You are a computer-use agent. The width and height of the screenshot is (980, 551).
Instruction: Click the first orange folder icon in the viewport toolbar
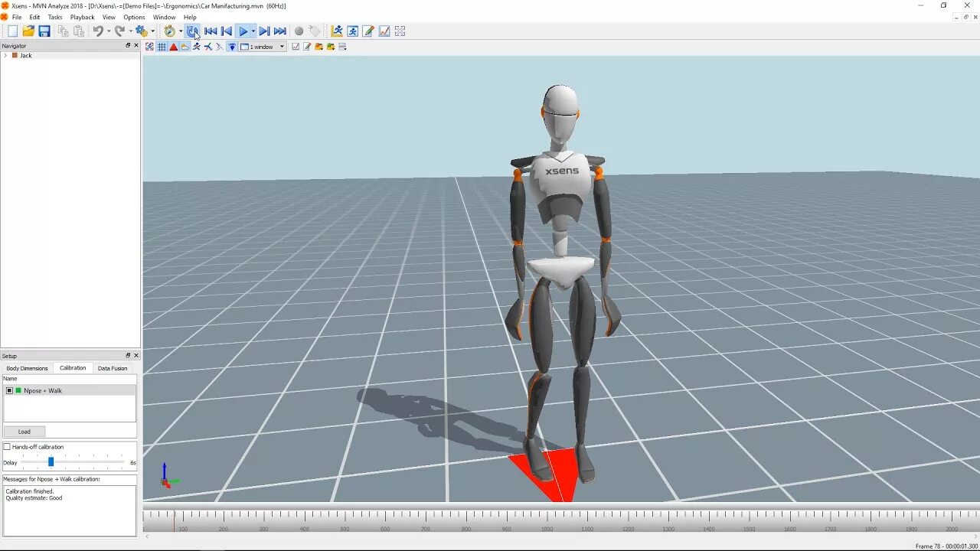coord(318,47)
